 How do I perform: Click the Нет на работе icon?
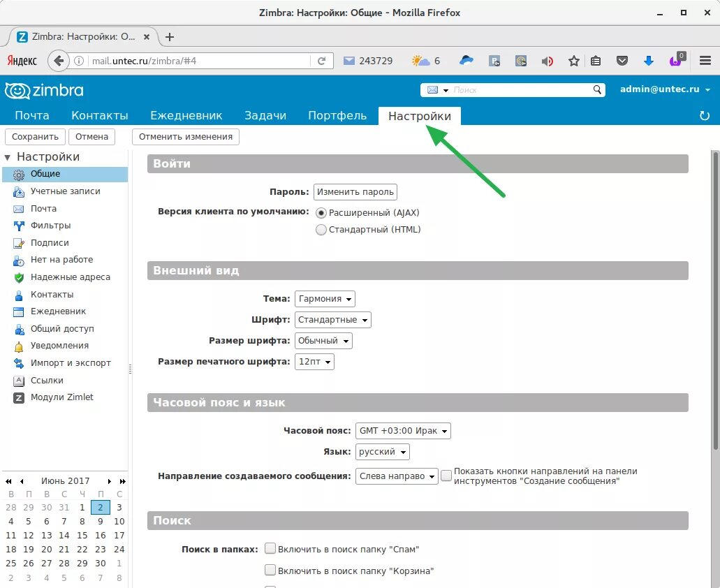click(18, 260)
